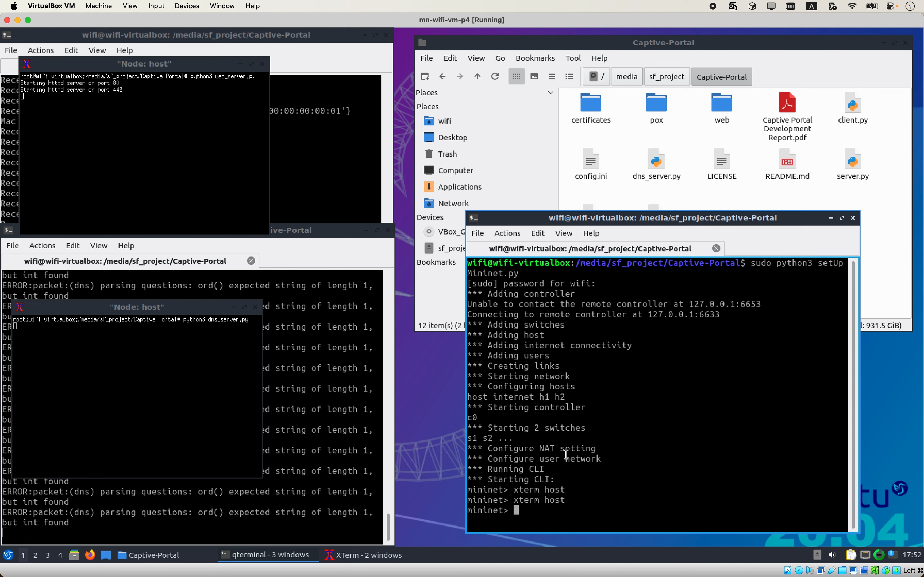Image resolution: width=924 pixels, height=577 pixels.
Task: Toggle compact view mode button
Action: coord(551,76)
